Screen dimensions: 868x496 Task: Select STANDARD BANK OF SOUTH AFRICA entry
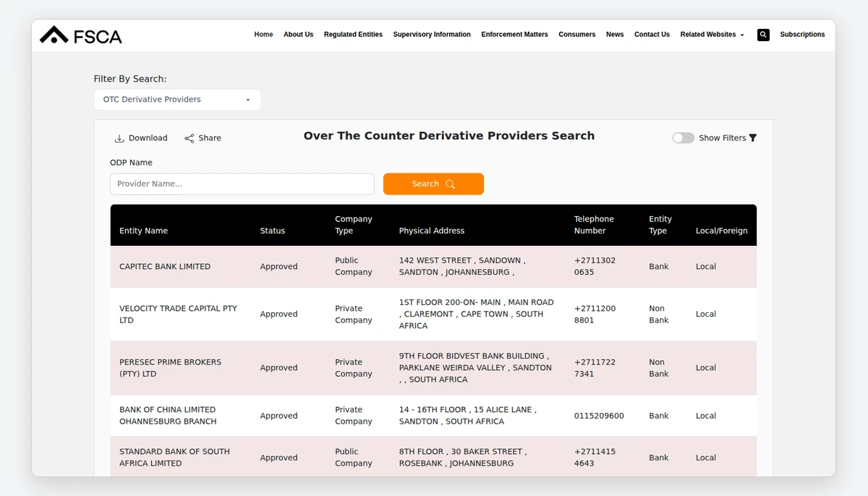174,458
